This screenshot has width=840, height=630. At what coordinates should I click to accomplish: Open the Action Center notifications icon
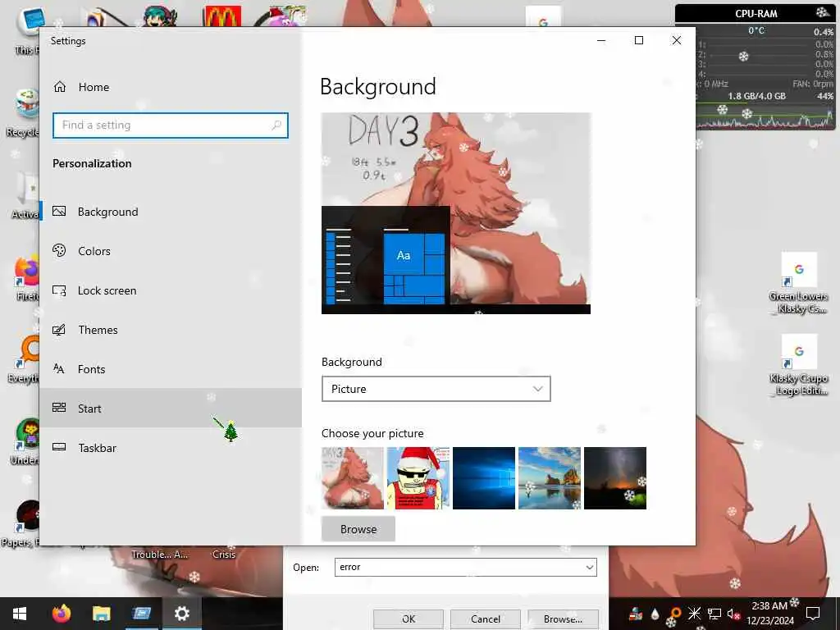[x=813, y=614]
